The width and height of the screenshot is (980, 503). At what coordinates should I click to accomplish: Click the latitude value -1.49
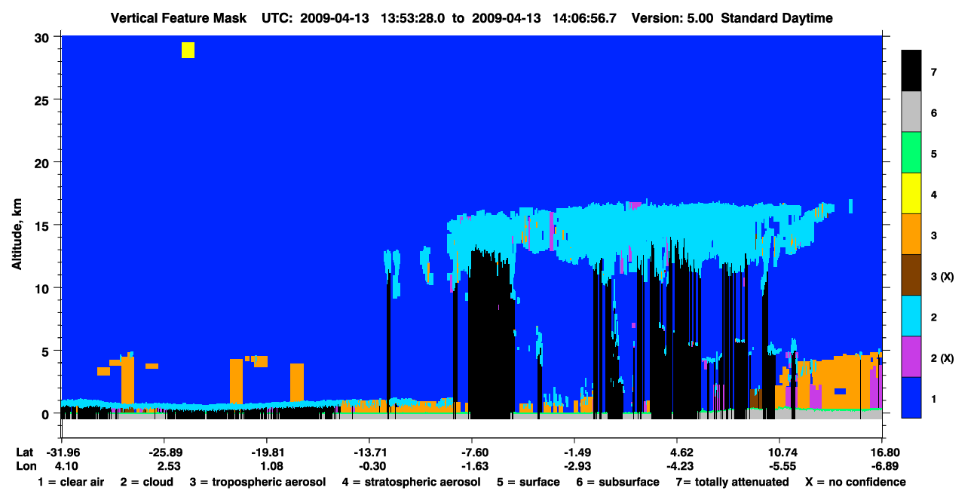coord(574,452)
